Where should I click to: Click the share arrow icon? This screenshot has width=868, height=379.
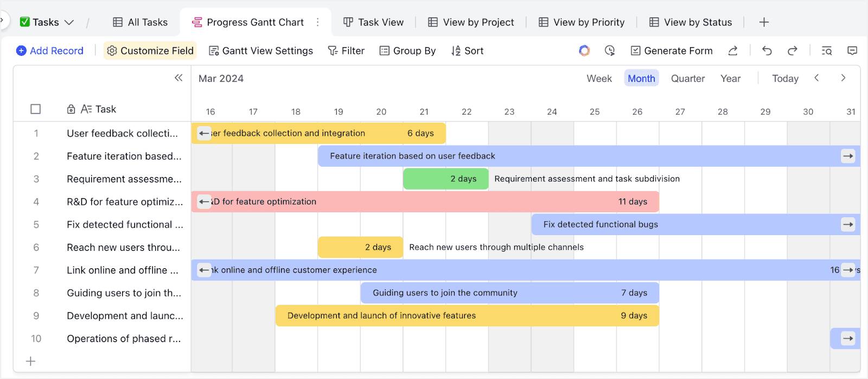point(733,50)
